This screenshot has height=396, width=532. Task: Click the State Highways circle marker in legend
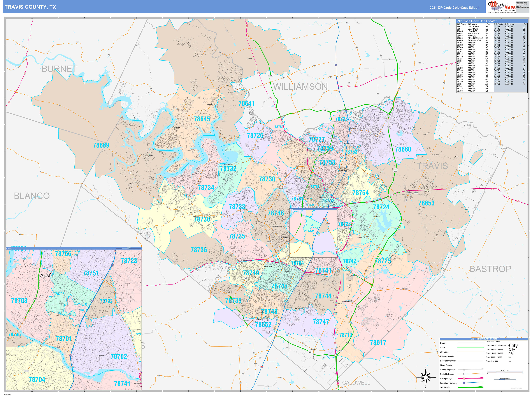pyautogui.click(x=464, y=374)
